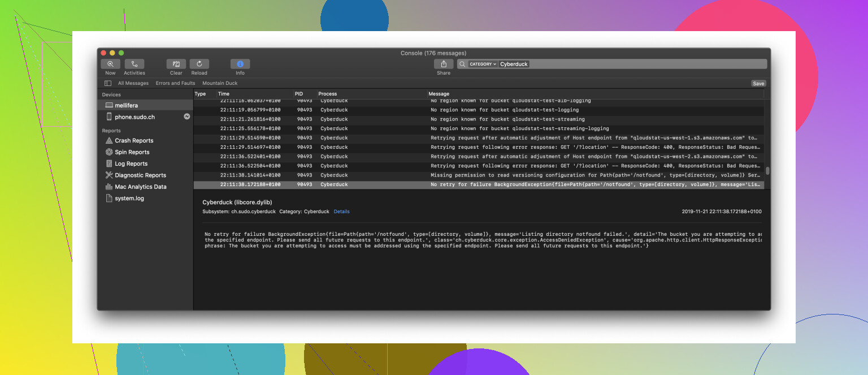Open Crash Reports in sidebar
Image resolution: width=868 pixels, height=375 pixels.
[x=134, y=141]
